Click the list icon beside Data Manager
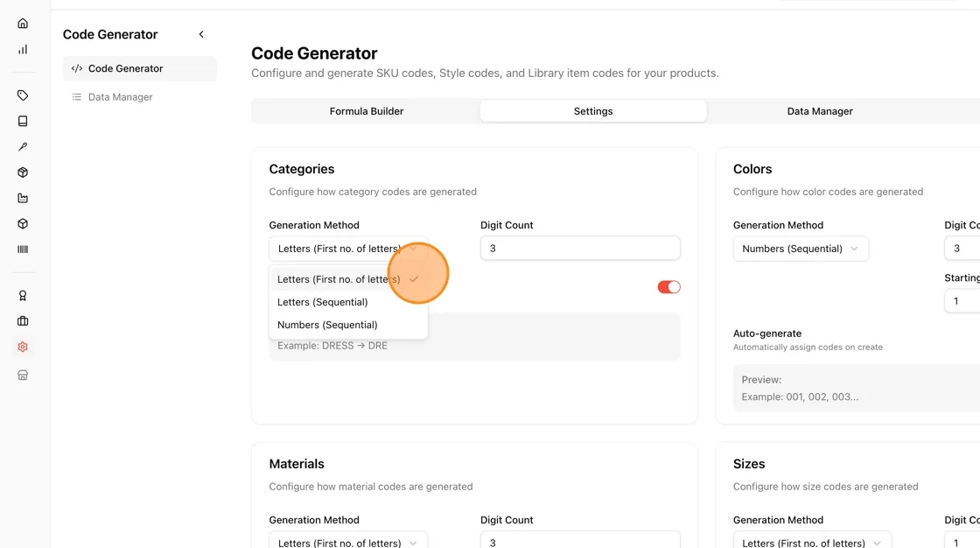Image resolution: width=980 pixels, height=548 pixels. [77, 97]
